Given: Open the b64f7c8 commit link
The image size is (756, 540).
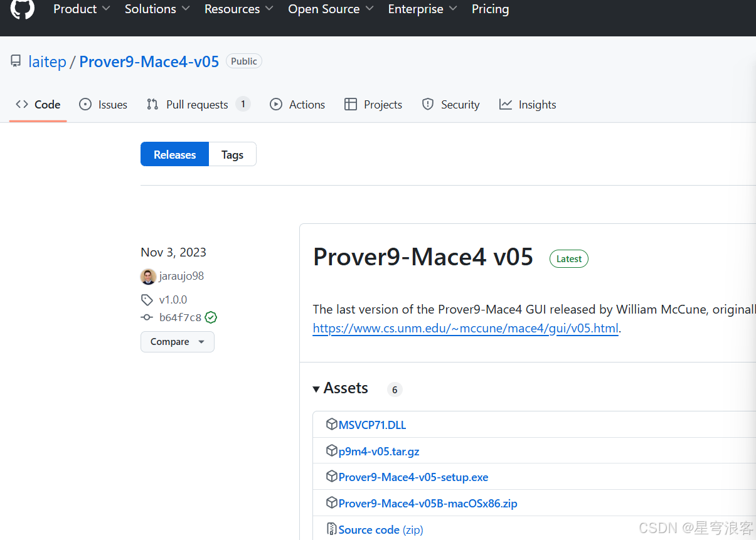Looking at the screenshot, I should (181, 317).
